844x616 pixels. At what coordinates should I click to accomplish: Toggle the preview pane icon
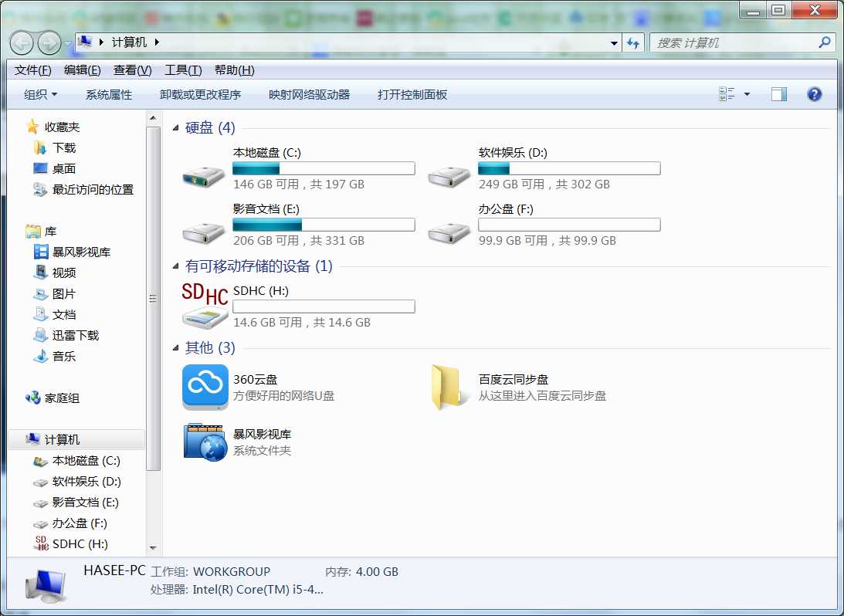click(x=779, y=94)
